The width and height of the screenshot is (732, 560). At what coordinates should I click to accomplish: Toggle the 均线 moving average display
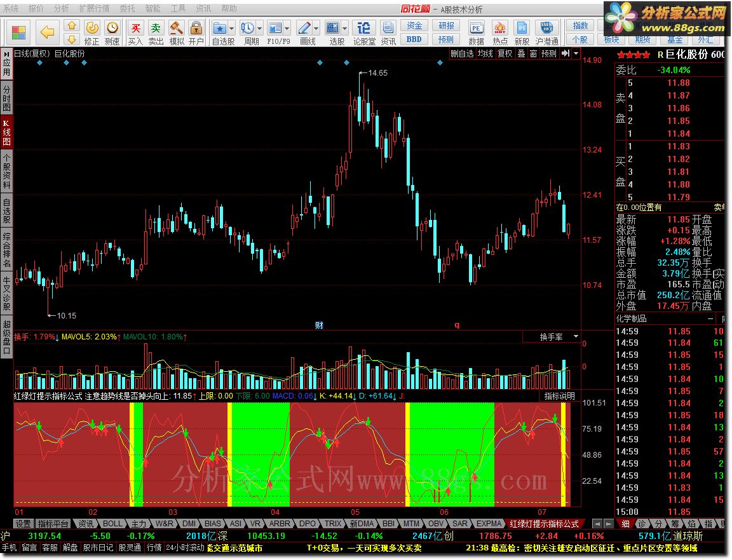coord(485,53)
